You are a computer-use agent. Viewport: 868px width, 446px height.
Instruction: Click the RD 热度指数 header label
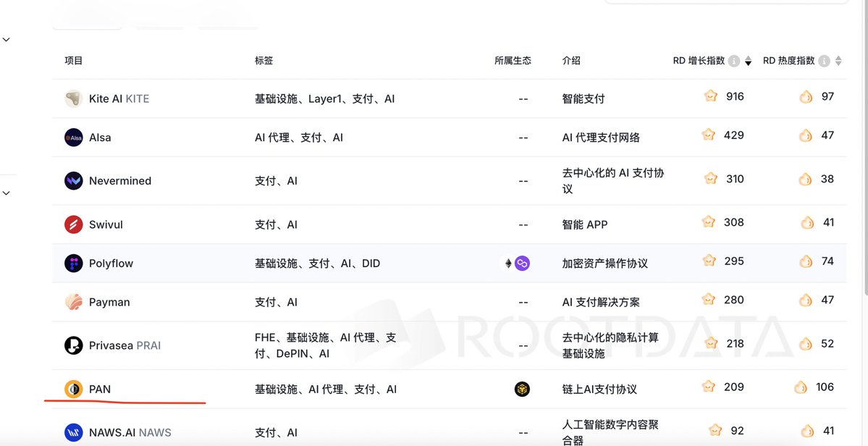point(789,61)
